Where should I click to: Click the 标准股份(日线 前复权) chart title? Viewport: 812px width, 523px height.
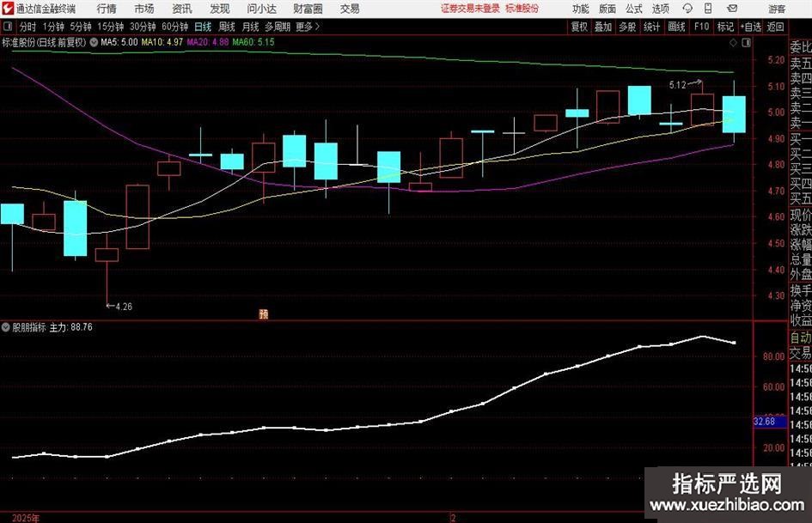[x=44, y=42]
